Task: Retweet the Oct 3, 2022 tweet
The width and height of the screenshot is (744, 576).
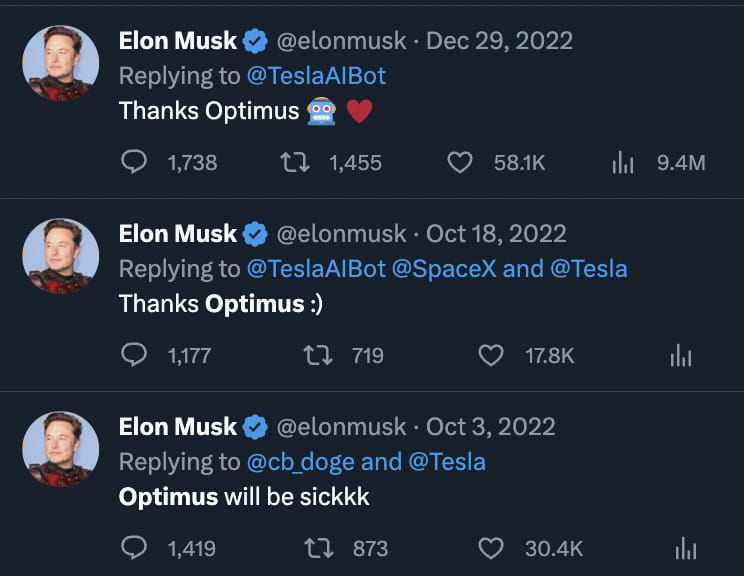Action: click(318, 548)
